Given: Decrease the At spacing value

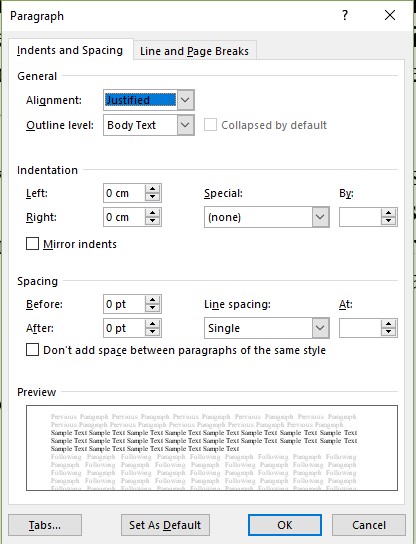Looking at the screenshot, I should coord(388,332).
